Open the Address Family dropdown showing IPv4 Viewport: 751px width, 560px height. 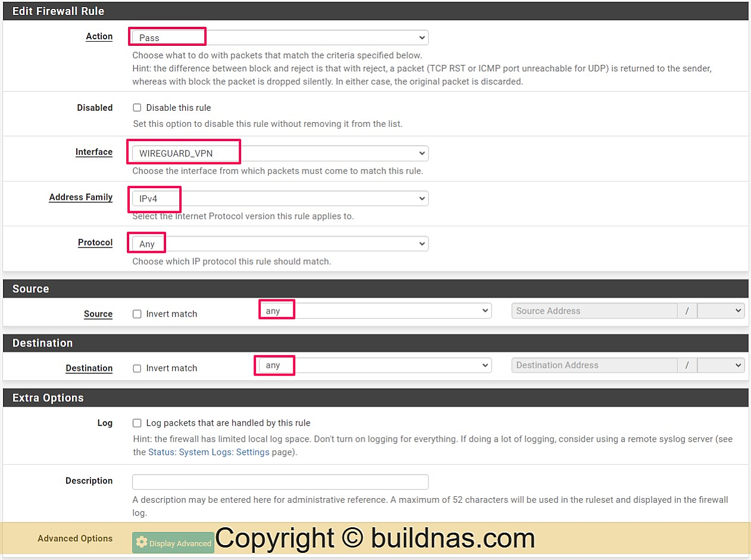(x=280, y=198)
